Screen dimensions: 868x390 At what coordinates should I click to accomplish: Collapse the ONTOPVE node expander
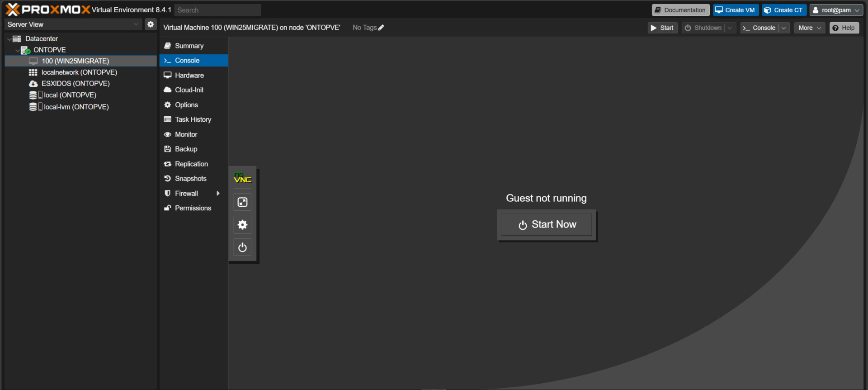click(18, 50)
